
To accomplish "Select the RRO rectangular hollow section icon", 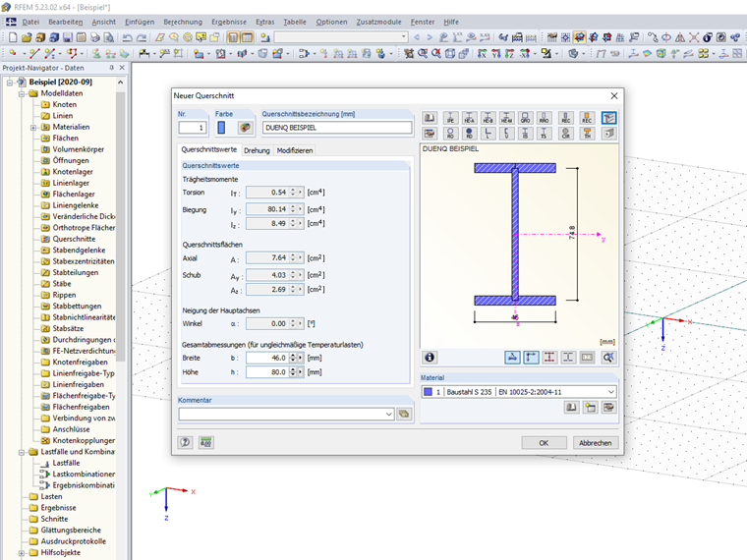I will [x=545, y=118].
